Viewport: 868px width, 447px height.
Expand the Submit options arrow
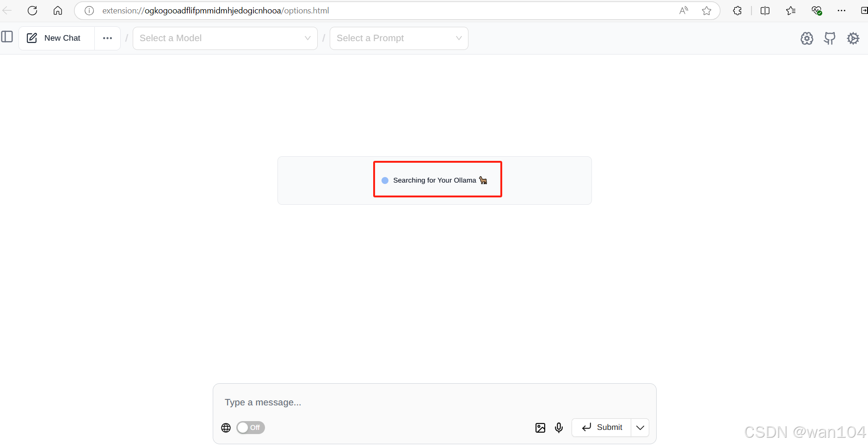pyautogui.click(x=640, y=428)
